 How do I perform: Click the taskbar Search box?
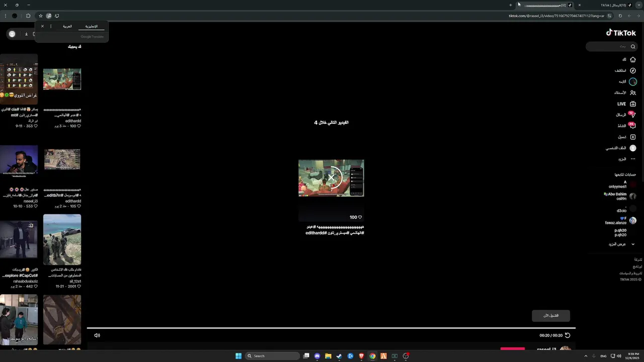[x=272, y=356]
